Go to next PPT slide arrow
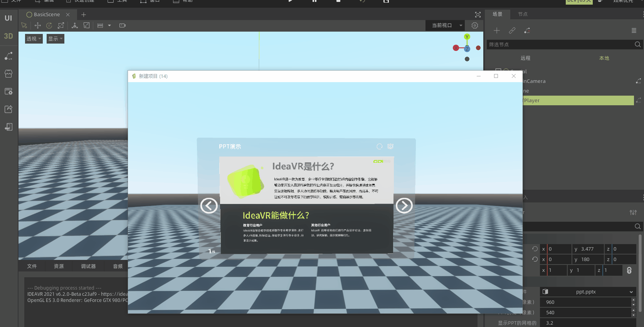This screenshot has height=327, width=644. 404,206
